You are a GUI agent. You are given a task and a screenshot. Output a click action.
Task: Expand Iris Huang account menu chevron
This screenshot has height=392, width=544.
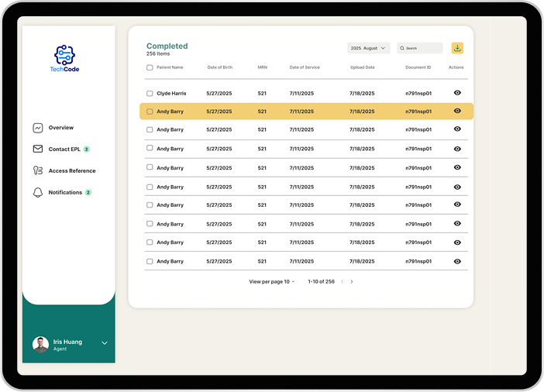[105, 343]
